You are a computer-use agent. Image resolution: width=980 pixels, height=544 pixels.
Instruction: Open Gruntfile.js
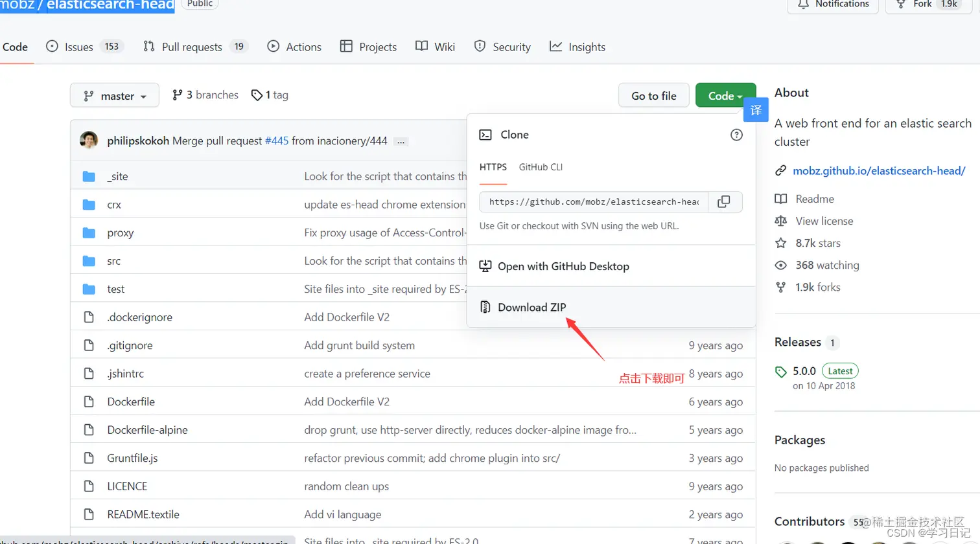pyautogui.click(x=132, y=458)
